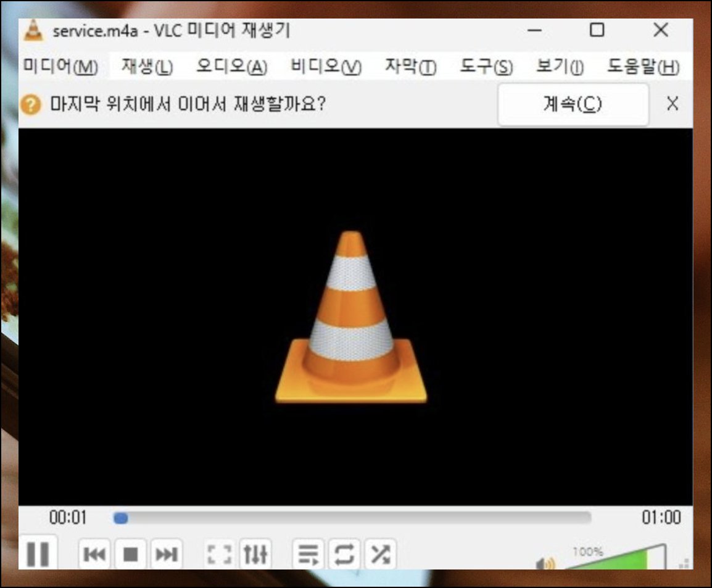Image resolution: width=712 pixels, height=588 pixels.
Task: Click 계속(C) to resume playback
Action: [573, 104]
